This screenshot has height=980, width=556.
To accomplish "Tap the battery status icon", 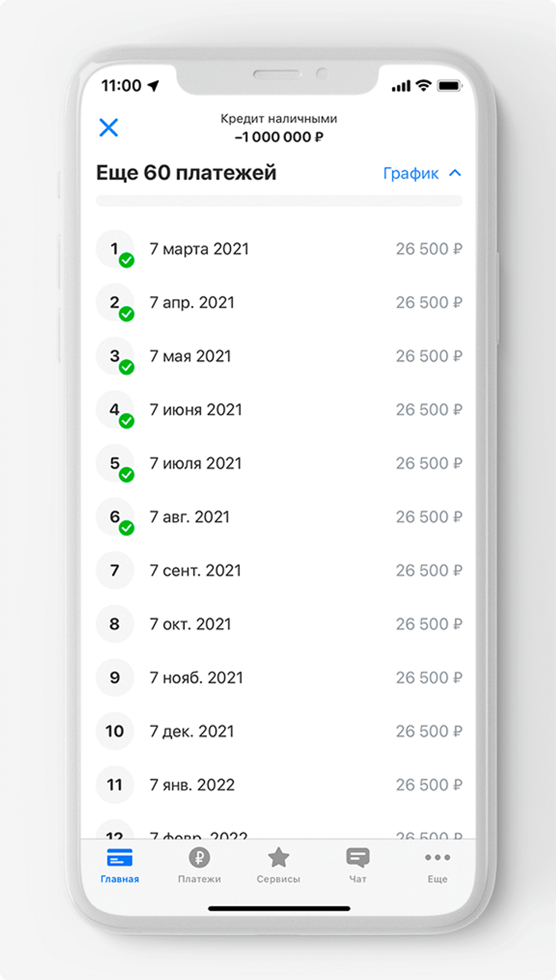I will [449, 86].
